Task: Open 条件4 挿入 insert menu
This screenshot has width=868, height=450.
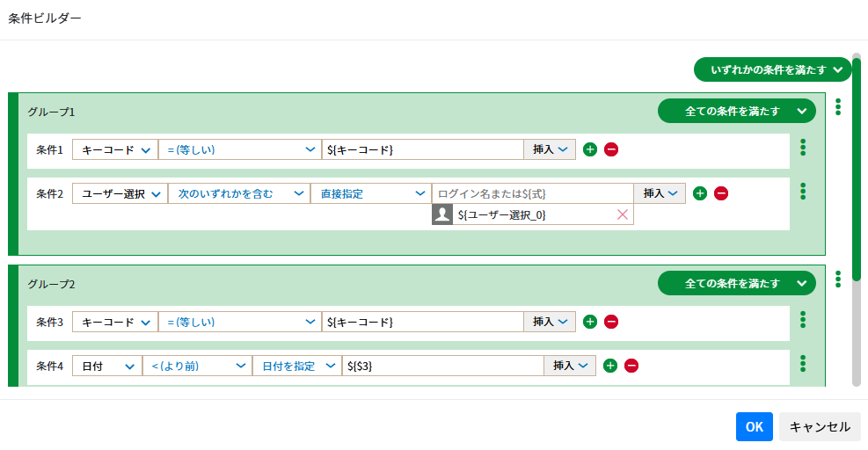Action: [570, 366]
